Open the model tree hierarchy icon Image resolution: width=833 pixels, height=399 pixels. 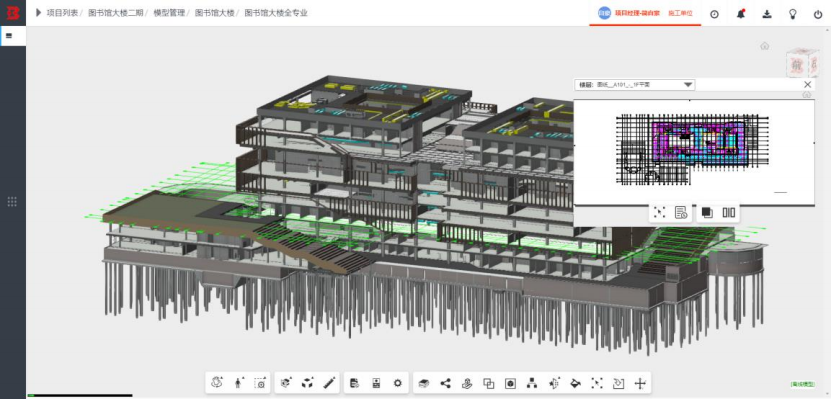tap(532, 383)
